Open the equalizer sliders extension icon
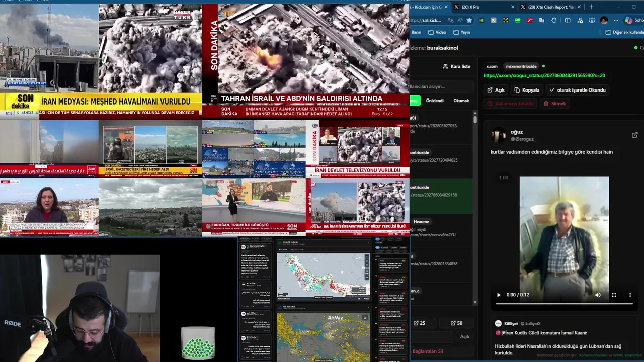 pos(481,20)
